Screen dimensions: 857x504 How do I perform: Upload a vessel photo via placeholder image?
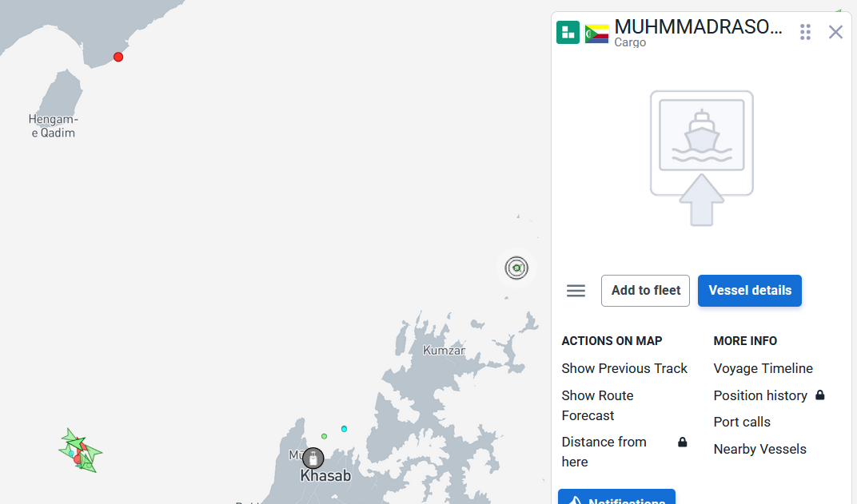(702, 158)
